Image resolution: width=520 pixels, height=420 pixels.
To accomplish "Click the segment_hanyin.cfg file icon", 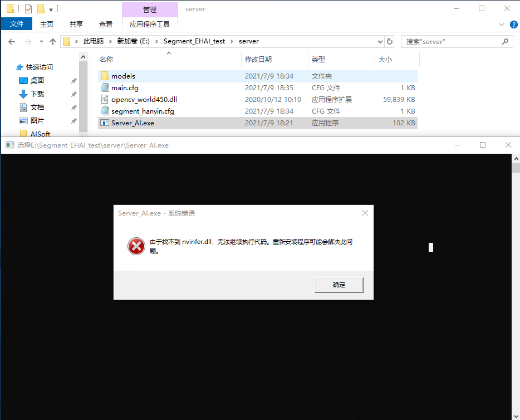I will [x=105, y=111].
